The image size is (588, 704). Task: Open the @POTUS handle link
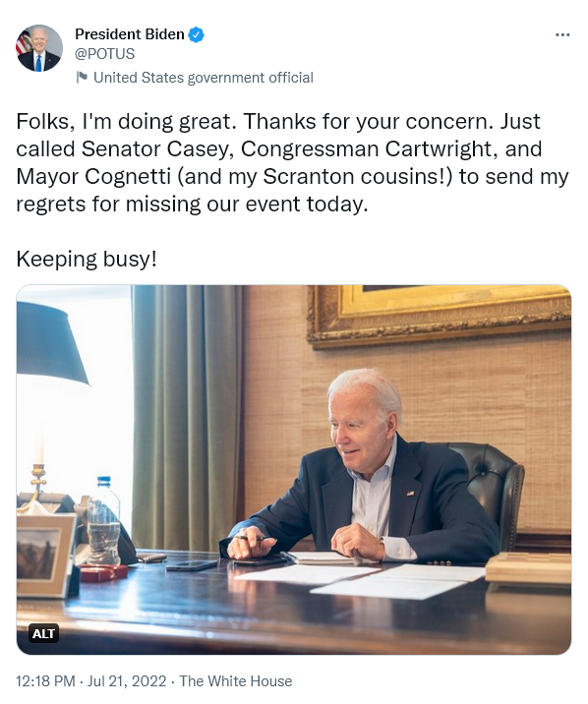(104, 54)
